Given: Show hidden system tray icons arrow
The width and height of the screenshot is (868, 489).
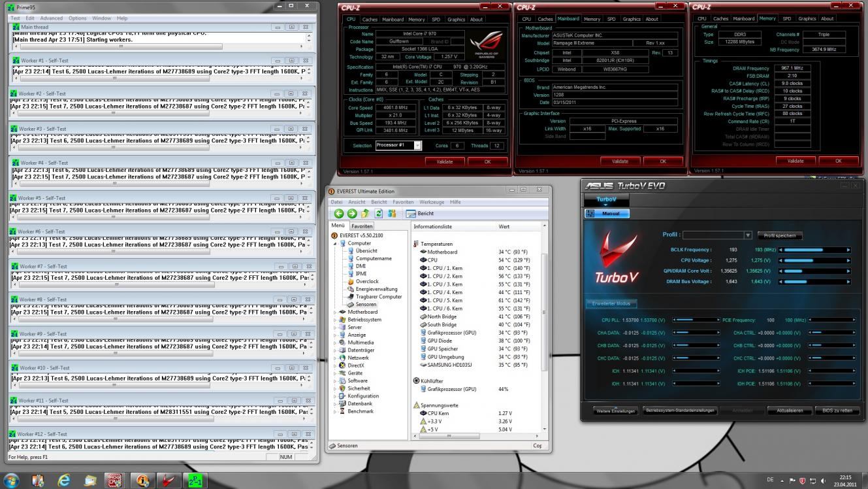Looking at the screenshot, I should 781,481.
